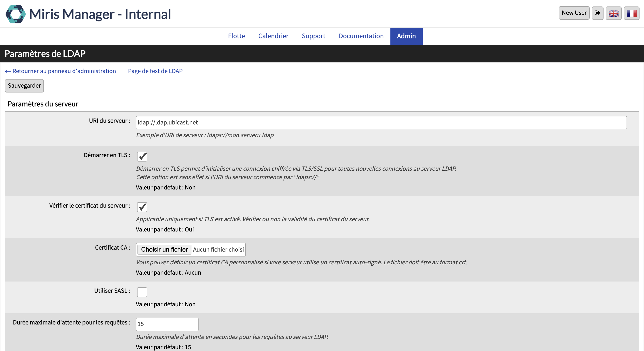Select the Admin menu tab
644x351 pixels.
click(406, 36)
